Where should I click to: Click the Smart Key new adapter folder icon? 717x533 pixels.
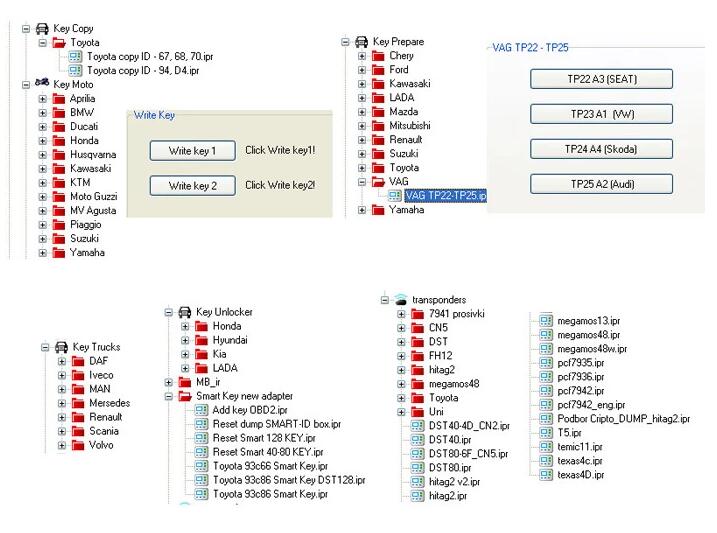pos(185,396)
